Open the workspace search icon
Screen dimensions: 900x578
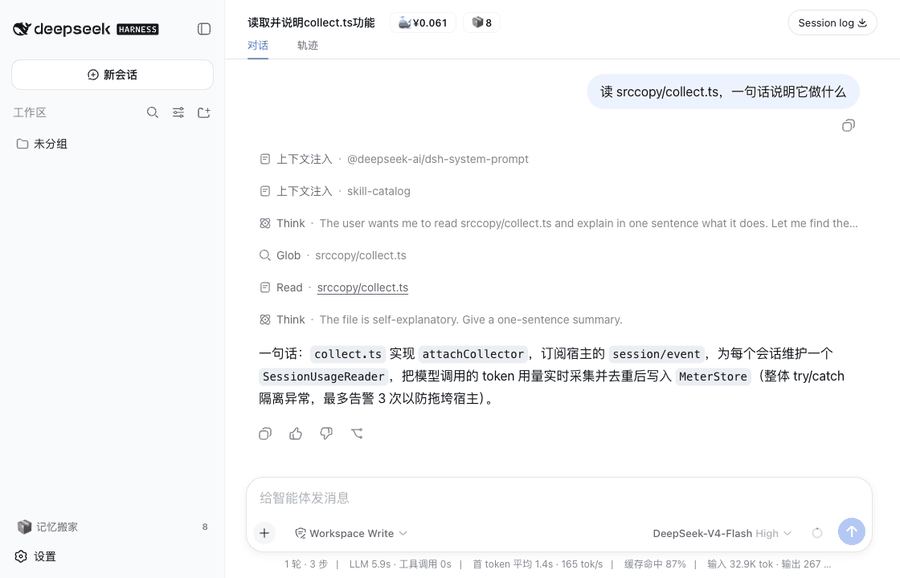coord(152,113)
